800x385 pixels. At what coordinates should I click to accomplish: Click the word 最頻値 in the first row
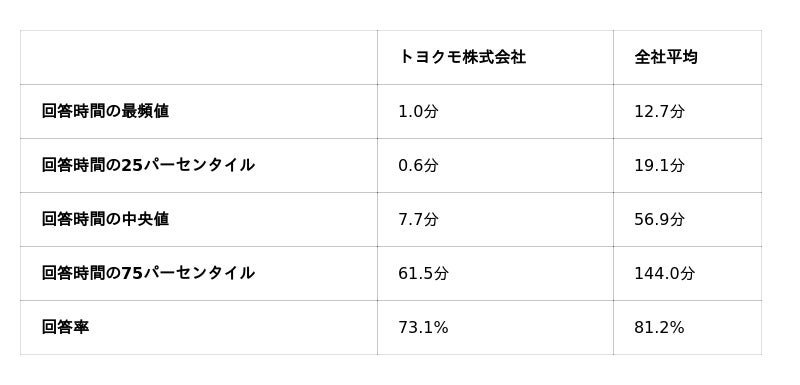point(145,111)
